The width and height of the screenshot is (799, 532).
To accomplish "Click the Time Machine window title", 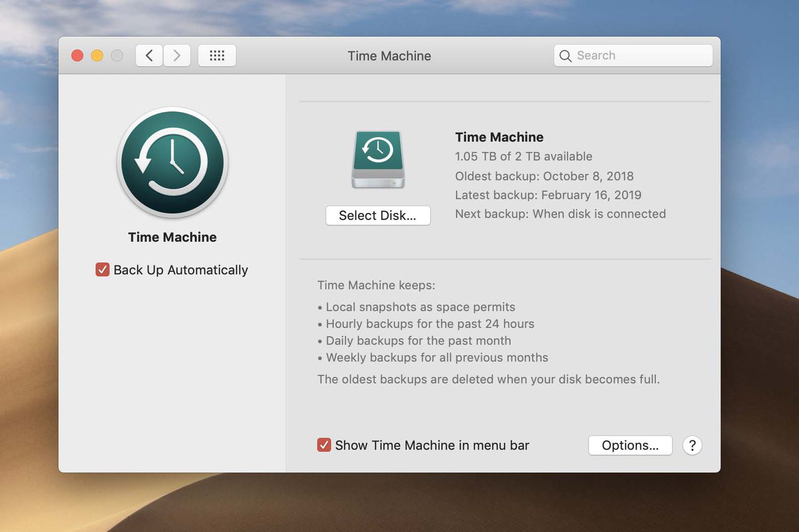I will coord(389,56).
